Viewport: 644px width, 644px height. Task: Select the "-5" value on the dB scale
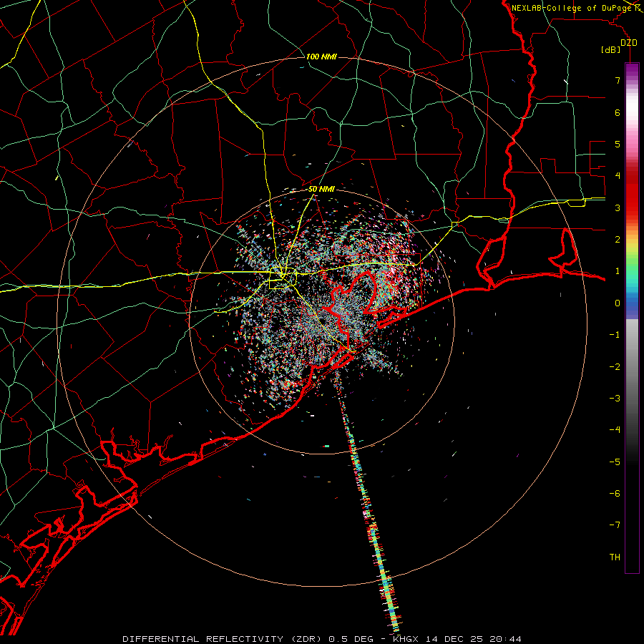pyautogui.click(x=615, y=462)
